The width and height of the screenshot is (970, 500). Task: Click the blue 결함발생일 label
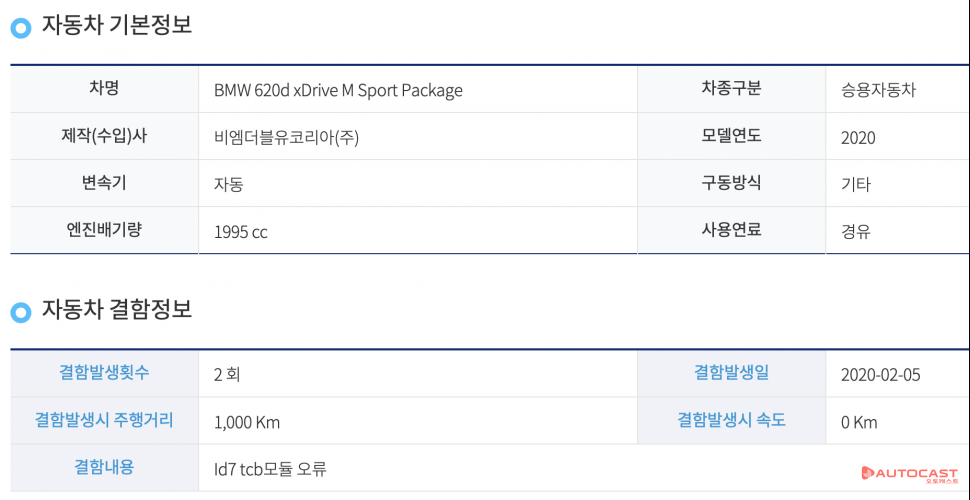(x=731, y=373)
